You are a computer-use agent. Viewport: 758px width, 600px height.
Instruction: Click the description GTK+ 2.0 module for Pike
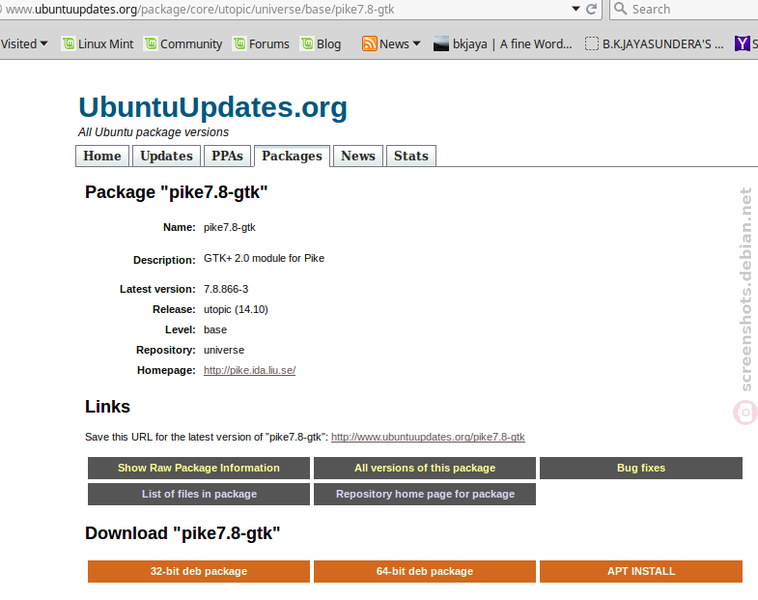264,258
